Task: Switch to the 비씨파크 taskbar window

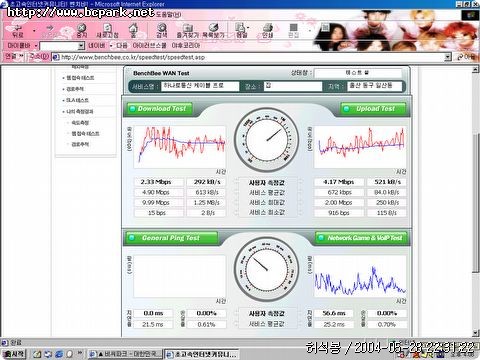Action: tap(125, 354)
